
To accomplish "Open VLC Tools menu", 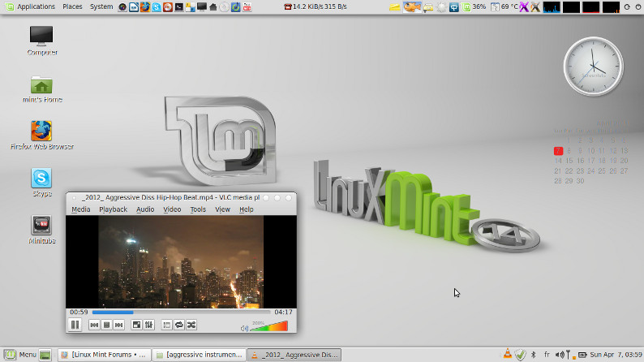I will point(198,209).
